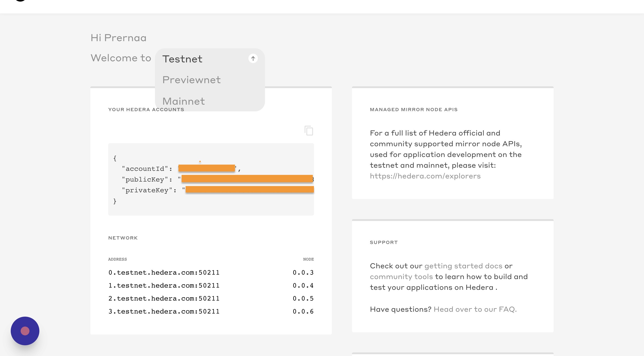The width and height of the screenshot is (644, 356).
Task: Click the redacted publicKey value
Action: pyautogui.click(x=247, y=179)
